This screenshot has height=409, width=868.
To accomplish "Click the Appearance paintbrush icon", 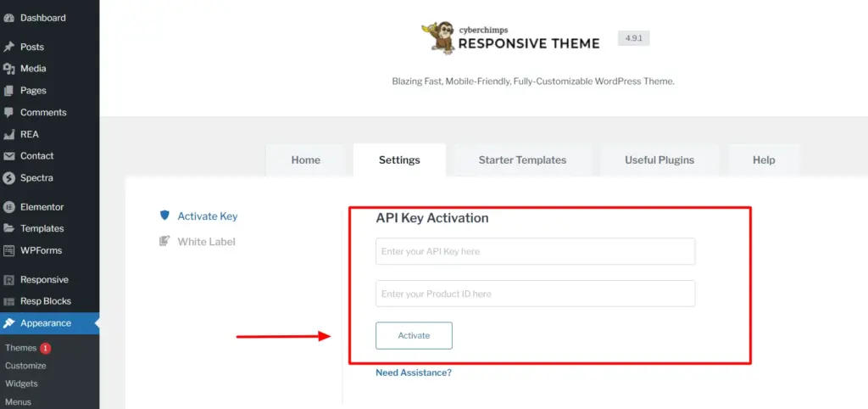I will click(x=8, y=323).
